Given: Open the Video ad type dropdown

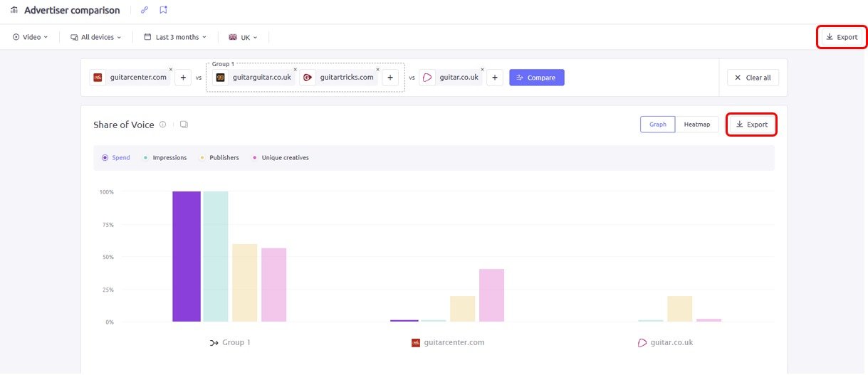Looking at the screenshot, I should coord(31,37).
